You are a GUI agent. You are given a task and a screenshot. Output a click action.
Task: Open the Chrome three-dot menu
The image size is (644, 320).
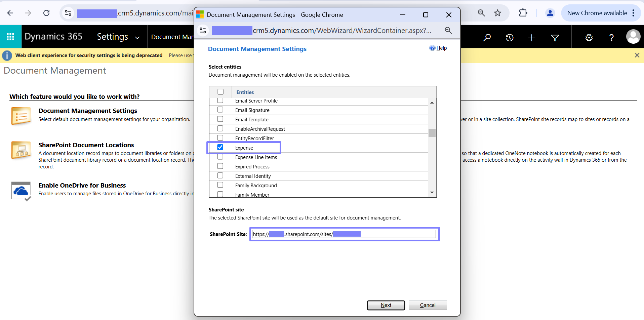[x=633, y=13]
